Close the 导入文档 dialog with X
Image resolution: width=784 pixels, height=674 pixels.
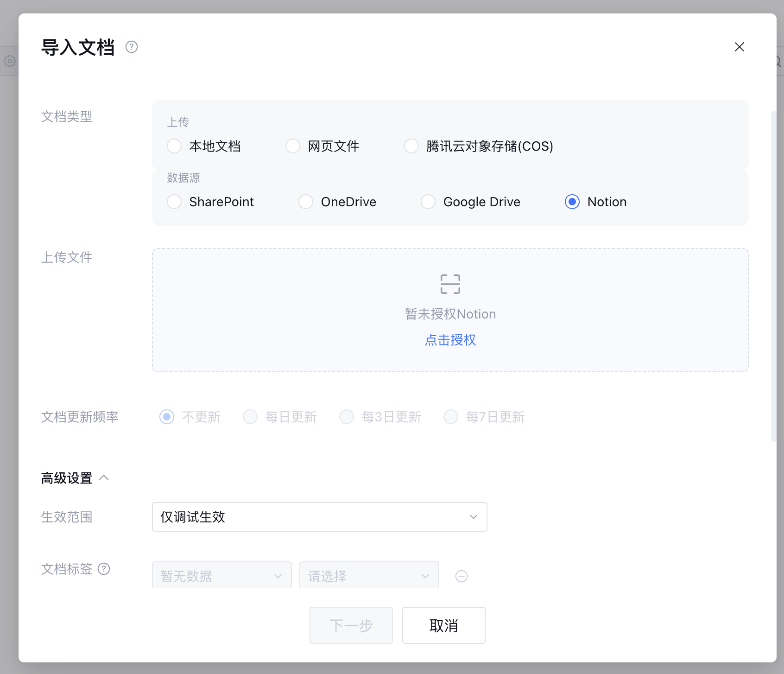coord(739,47)
